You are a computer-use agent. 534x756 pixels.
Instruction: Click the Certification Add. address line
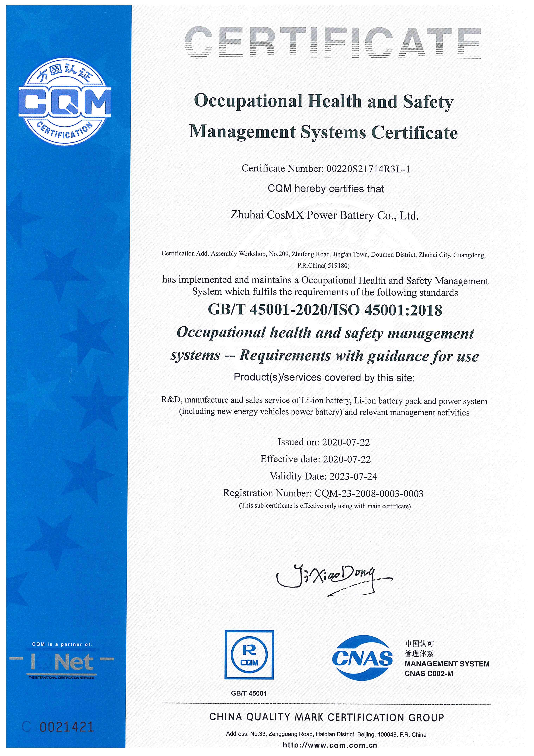[323, 254]
